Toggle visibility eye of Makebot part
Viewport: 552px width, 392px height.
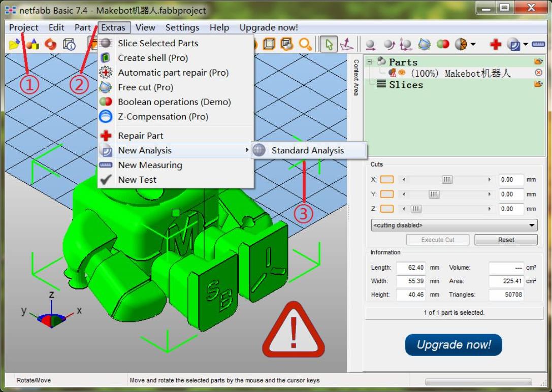click(402, 73)
